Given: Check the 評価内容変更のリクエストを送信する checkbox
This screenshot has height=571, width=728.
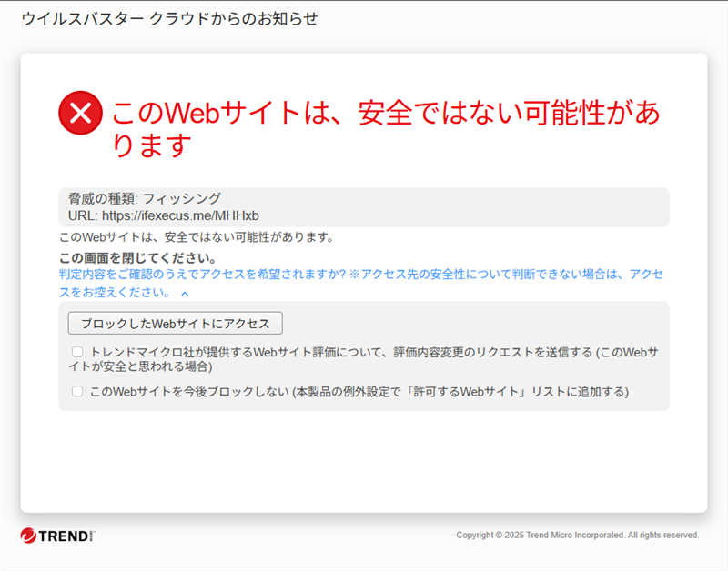Looking at the screenshot, I should tap(77, 352).
